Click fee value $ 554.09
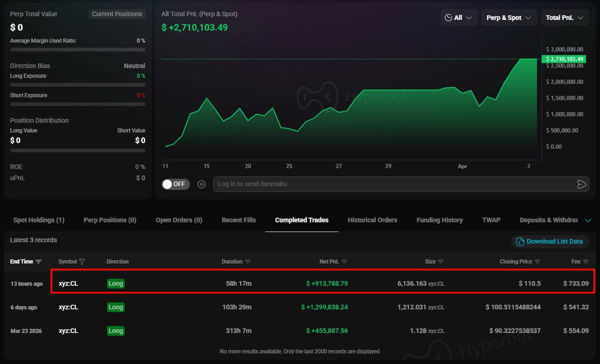600x364 pixels. [x=576, y=330]
